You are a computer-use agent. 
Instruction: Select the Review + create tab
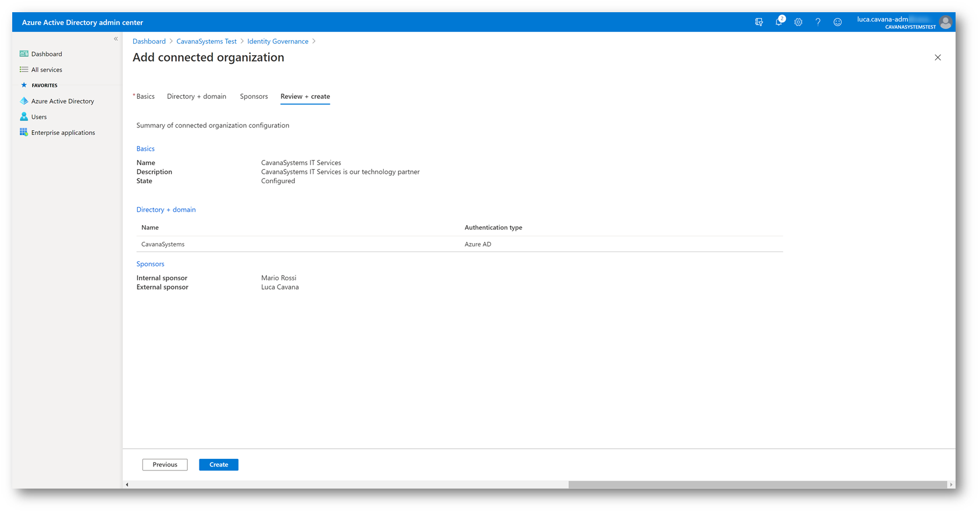coord(305,97)
